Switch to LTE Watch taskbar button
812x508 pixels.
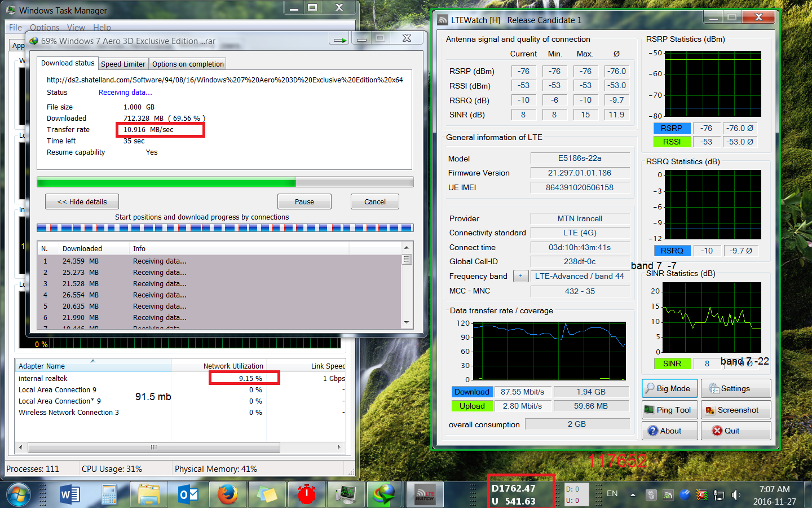pyautogui.click(x=425, y=495)
